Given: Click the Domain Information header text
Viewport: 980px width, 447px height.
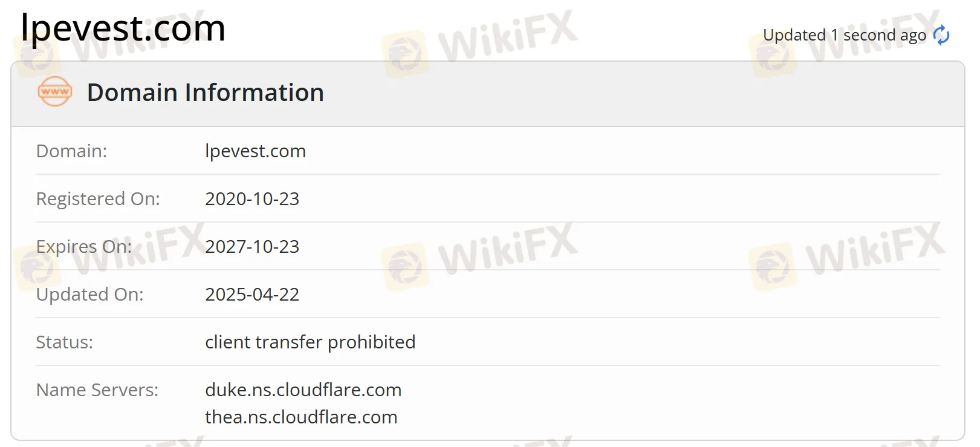Looking at the screenshot, I should (206, 93).
